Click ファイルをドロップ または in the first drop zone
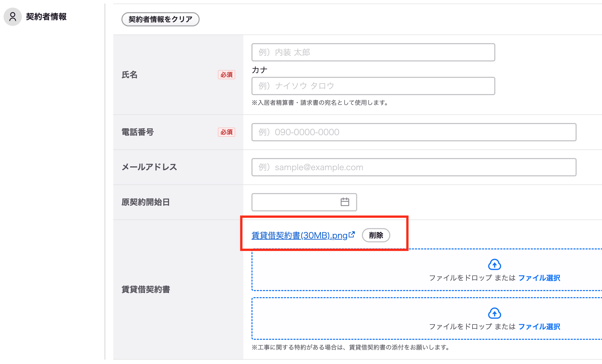602x364 pixels. [472, 278]
